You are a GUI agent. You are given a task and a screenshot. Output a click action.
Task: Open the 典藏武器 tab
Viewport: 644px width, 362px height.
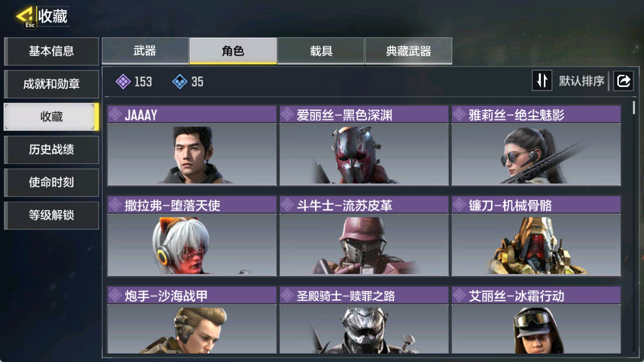(409, 51)
